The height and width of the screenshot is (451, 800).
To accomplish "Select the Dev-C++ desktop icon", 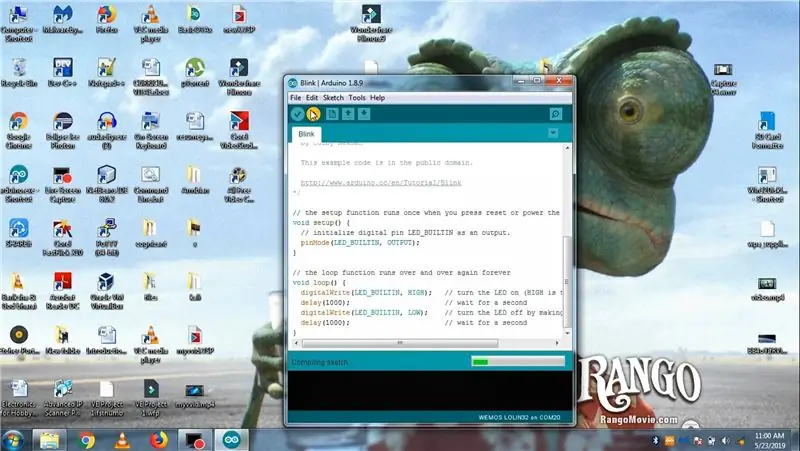I will tap(62, 72).
